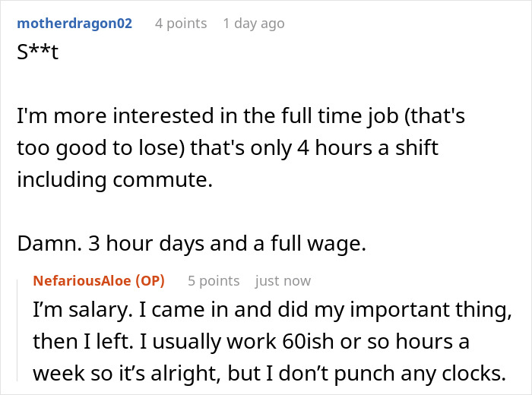Click the line "too good to lose"
The height and width of the screenshot is (395, 532).
(228, 147)
